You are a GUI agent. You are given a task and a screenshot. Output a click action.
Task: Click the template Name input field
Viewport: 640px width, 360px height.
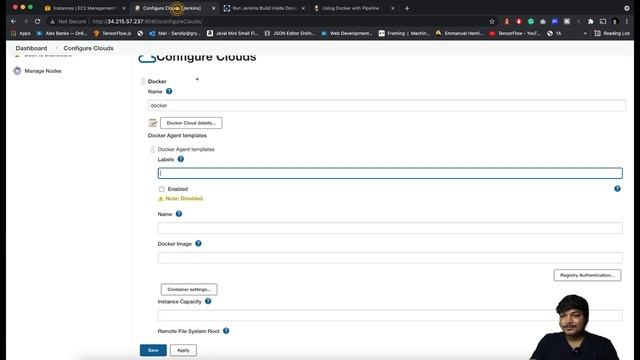pos(390,228)
